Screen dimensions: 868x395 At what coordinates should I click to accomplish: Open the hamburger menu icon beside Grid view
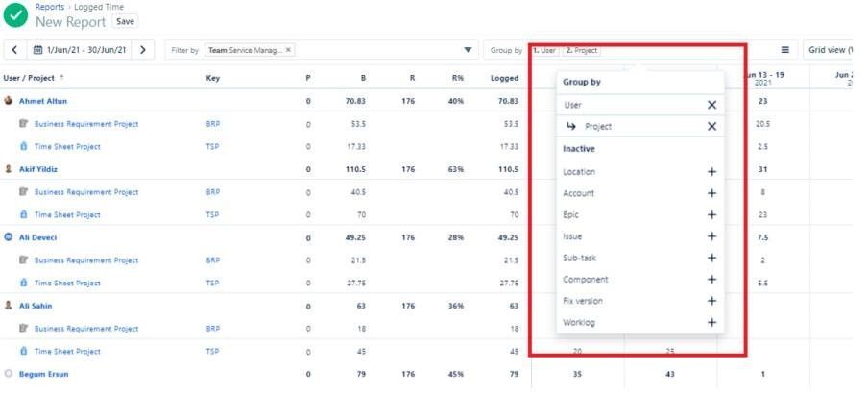pyautogui.click(x=784, y=50)
